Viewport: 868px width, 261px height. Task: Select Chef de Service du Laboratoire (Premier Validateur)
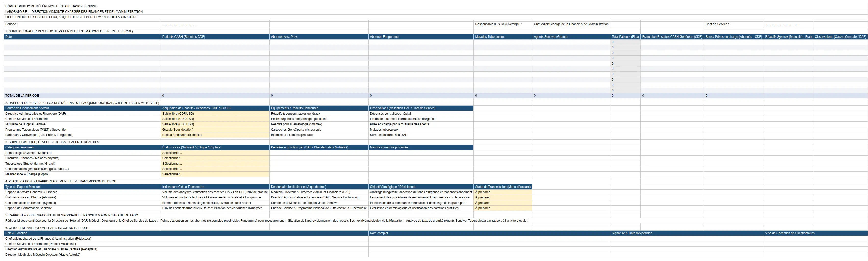[x=186, y=244]
